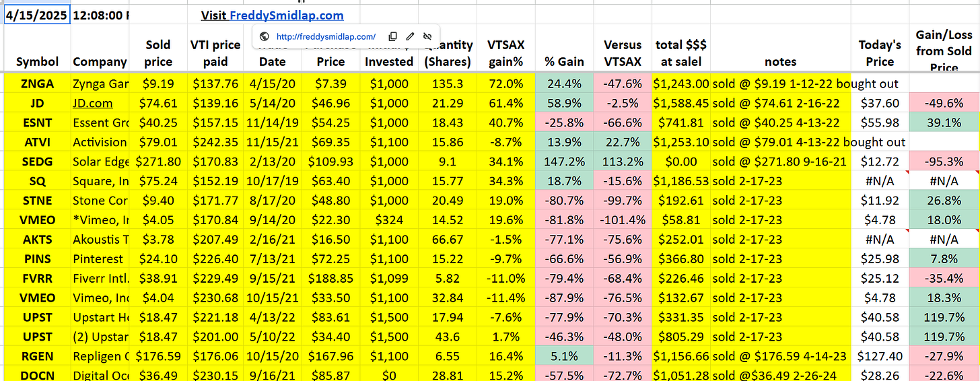Click the 147.2% gain cell
980x381 pixels.
(x=565, y=162)
